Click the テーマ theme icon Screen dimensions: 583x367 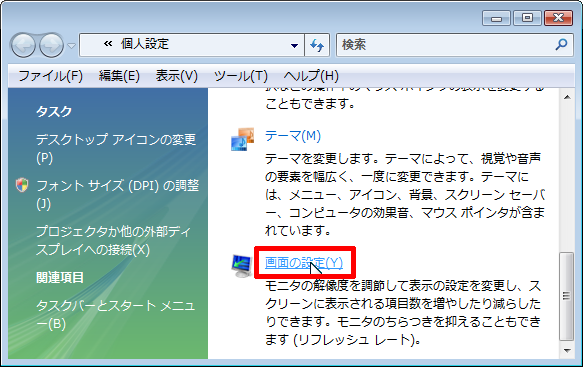[242, 139]
